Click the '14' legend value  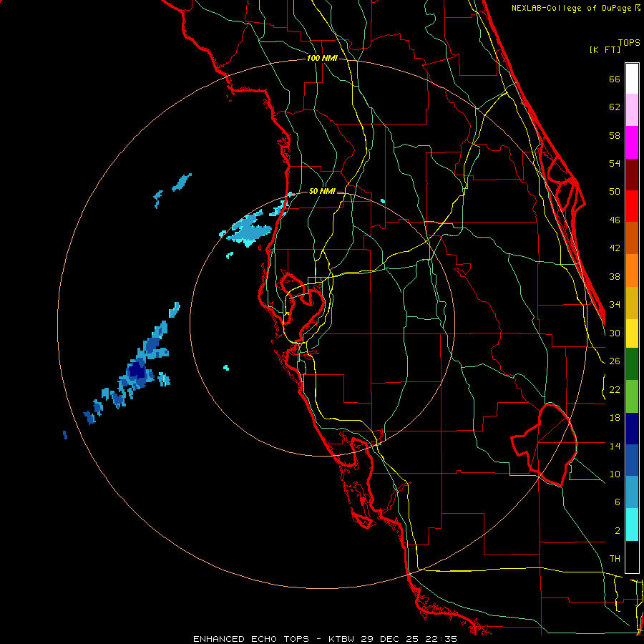click(615, 446)
